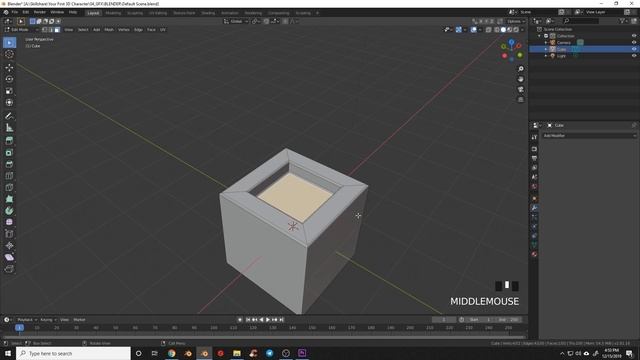Screen dimensions: 640x360
Task: Switch to the UV Editing workspace tab
Action: click(158, 13)
